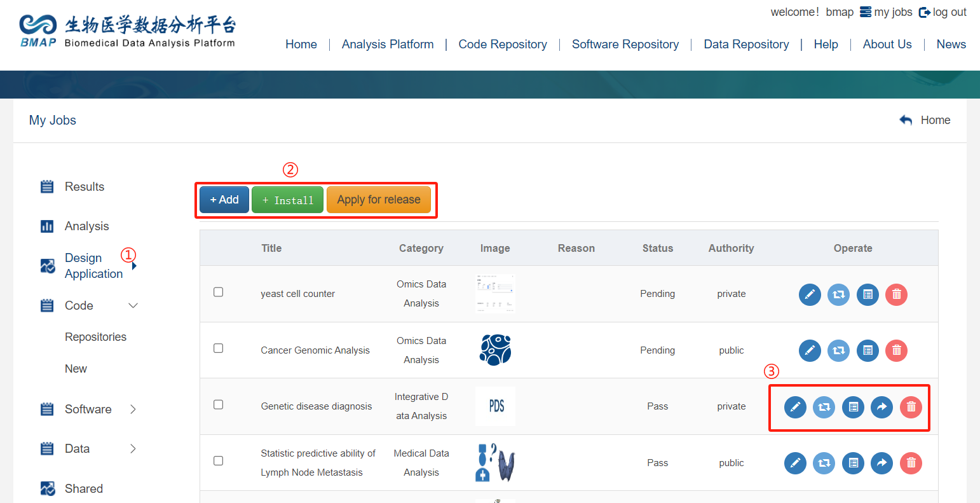Image resolution: width=980 pixels, height=503 pixels.
Task: Click the Shared sidebar icon
Action: point(48,488)
